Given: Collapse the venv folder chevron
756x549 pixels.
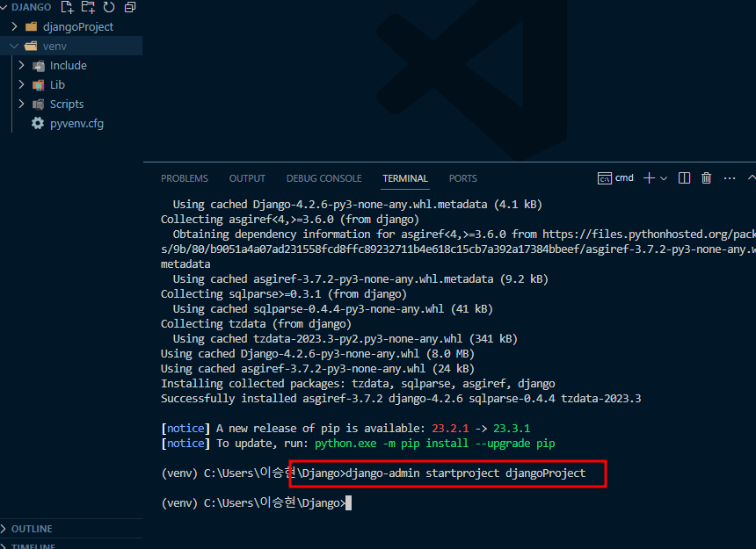Looking at the screenshot, I should pos(14,47).
